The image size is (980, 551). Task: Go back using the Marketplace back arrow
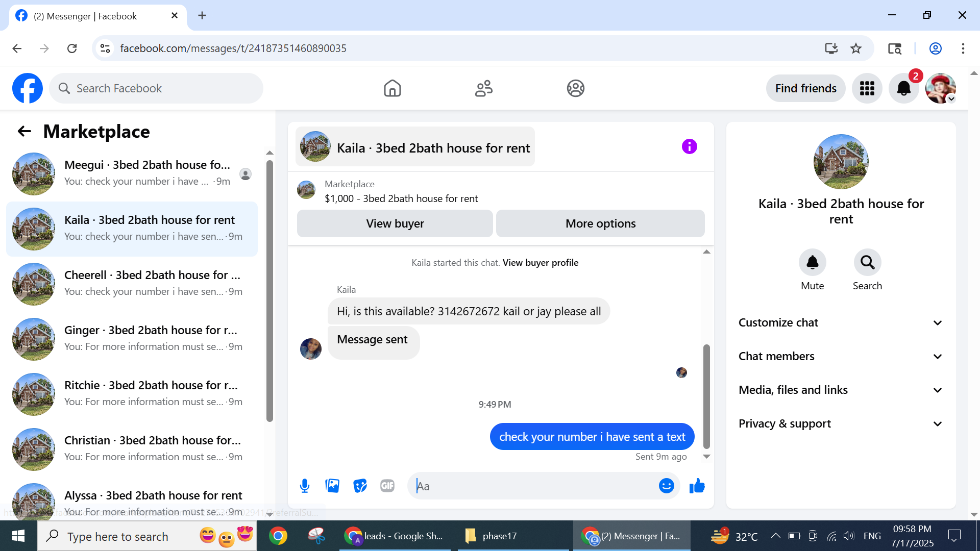point(24,132)
